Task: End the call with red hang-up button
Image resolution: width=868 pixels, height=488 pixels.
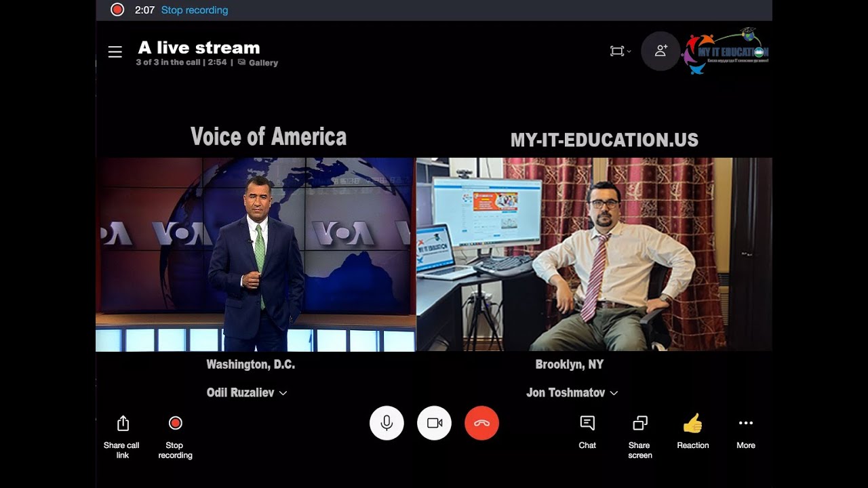Action: (x=481, y=423)
